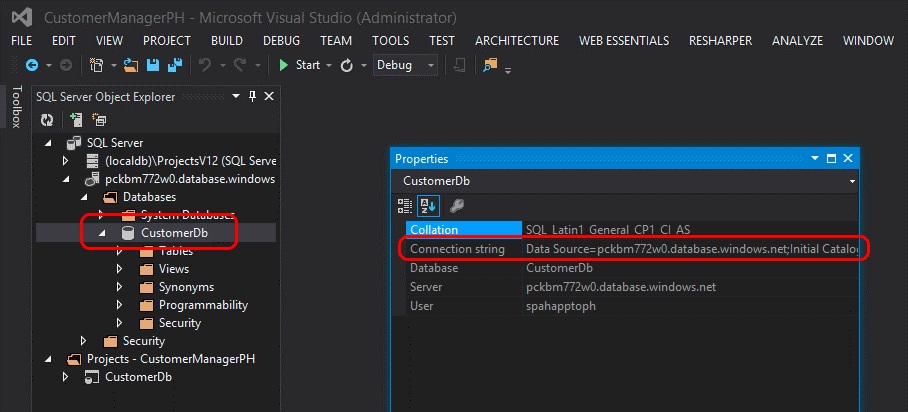Image resolution: width=908 pixels, height=412 pixels.
Task: Click the New Project toolbar icon
Action: click(x=96, y=65)
